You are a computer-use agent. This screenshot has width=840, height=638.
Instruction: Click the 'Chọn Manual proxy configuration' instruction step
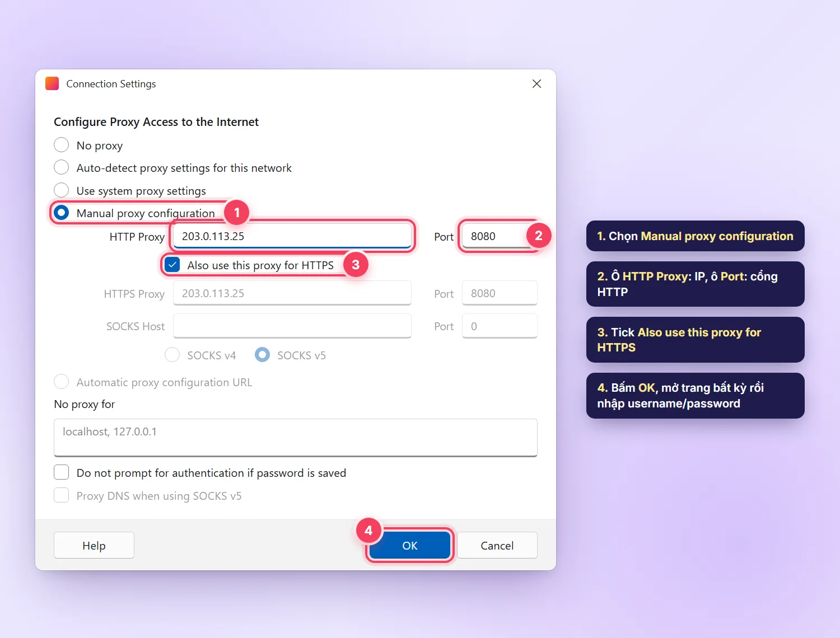(x=696, y=236)
